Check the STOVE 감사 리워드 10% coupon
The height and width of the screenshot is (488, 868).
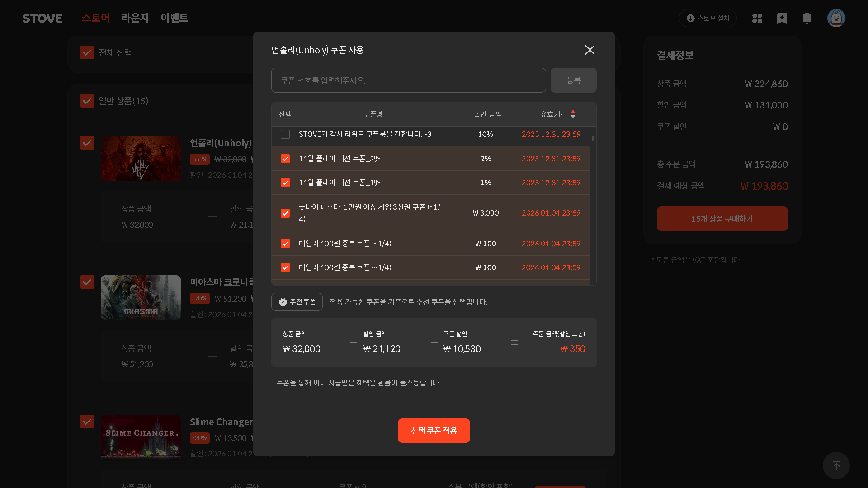coord(285,134)
